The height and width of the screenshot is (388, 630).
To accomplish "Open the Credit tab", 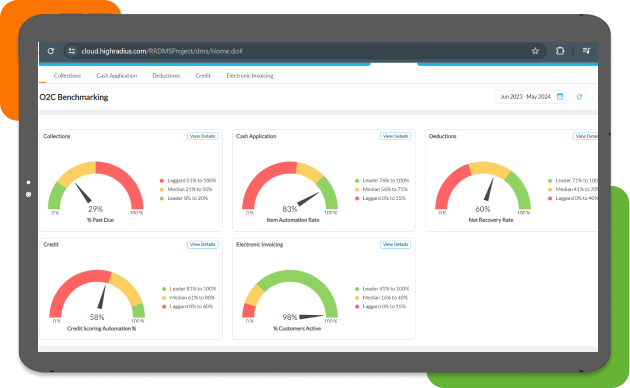I will coord(203,76).
